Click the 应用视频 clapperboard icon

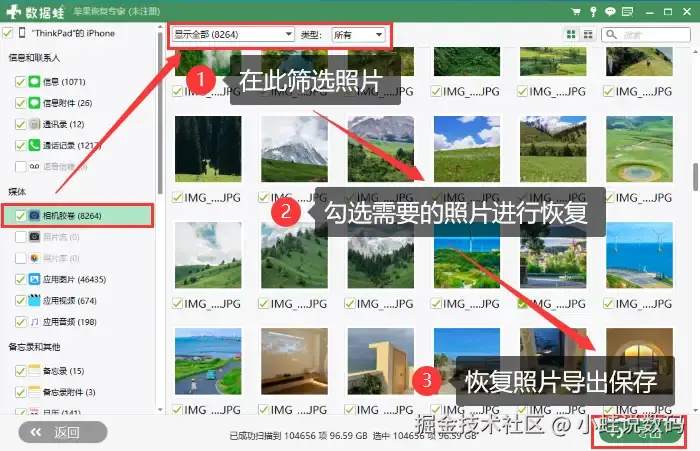pyautogui.click(x=34, y=300)
